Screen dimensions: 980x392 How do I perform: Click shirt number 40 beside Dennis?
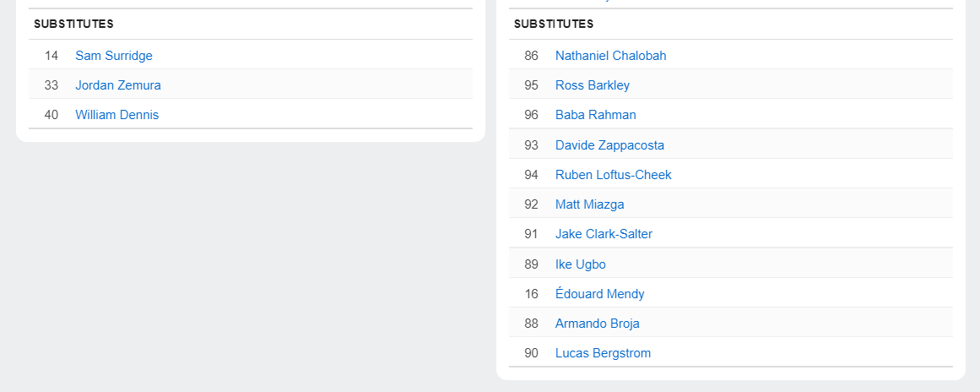point(51,115)
